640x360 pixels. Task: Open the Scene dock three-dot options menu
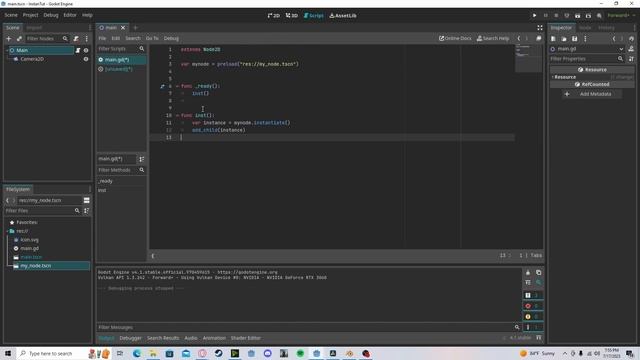point(87,38)
